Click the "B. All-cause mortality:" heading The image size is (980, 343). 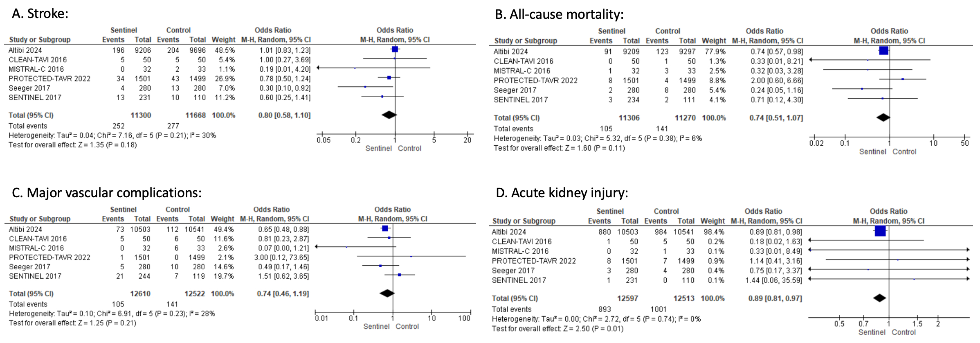tap(559, 14)
